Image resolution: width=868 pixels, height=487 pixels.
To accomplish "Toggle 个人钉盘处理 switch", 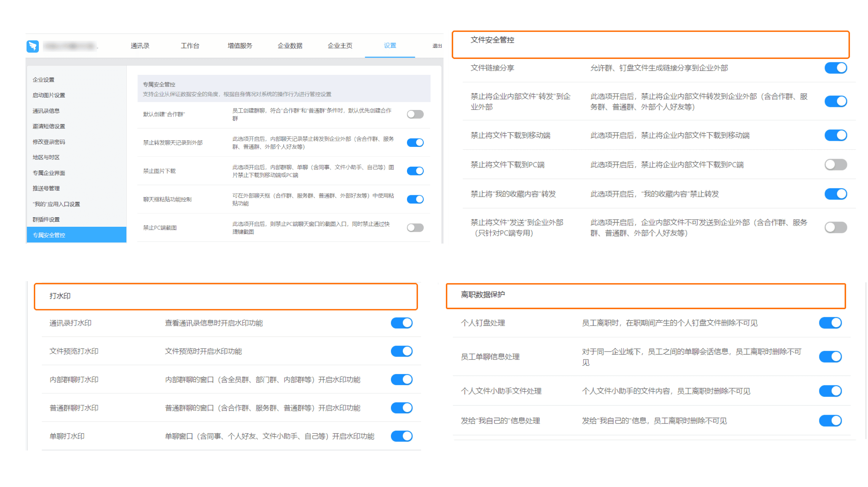I will tap(830, 323).
